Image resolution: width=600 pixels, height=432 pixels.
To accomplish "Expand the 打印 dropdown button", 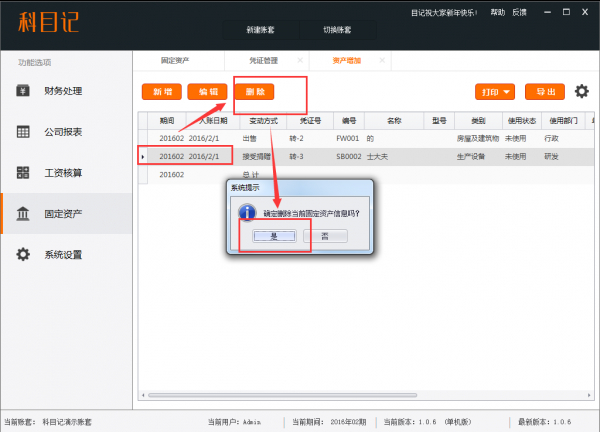I will pos(495,92).
